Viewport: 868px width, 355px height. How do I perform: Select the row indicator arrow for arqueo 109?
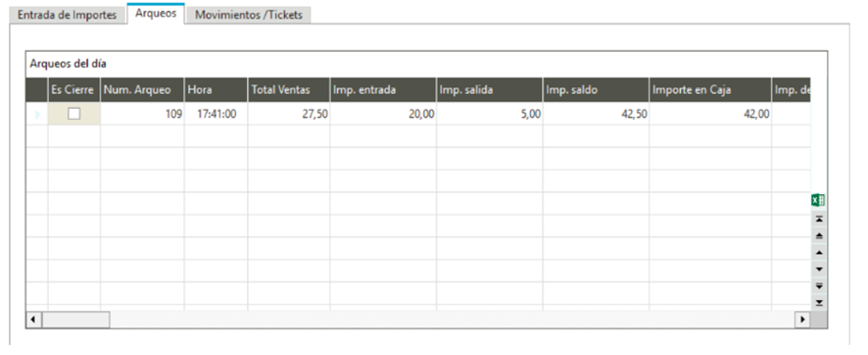click(37, 114)
